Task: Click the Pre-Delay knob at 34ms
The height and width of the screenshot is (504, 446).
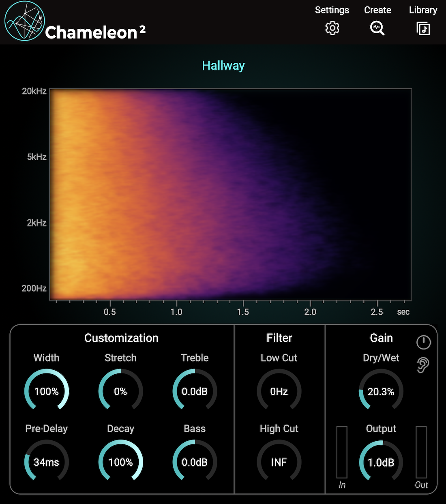Action: coord(47,462)
